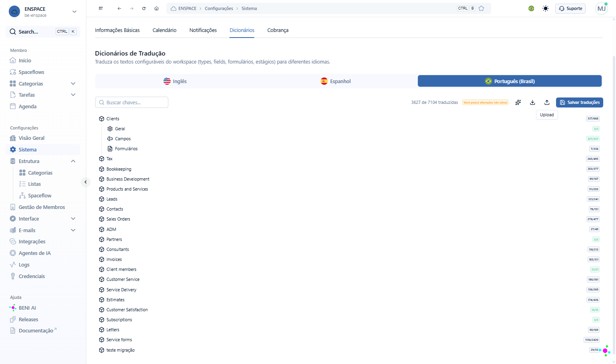Open Sistema in the sidebar
The image size is (616, 364).
43,149
